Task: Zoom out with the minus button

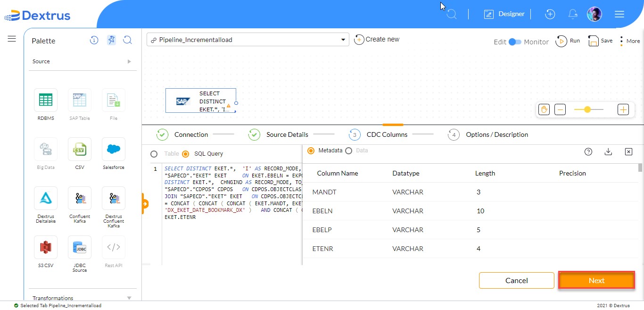Action: [x=560, y=109]
